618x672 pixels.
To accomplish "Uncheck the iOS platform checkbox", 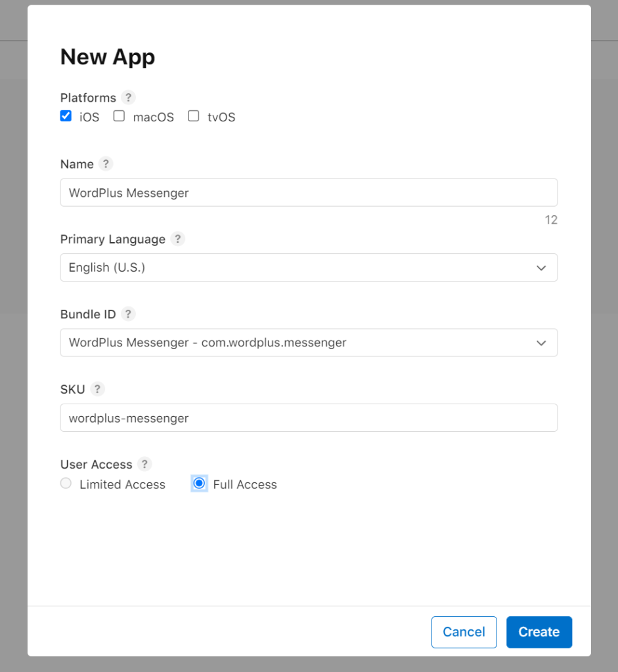I will pos(66,115).
